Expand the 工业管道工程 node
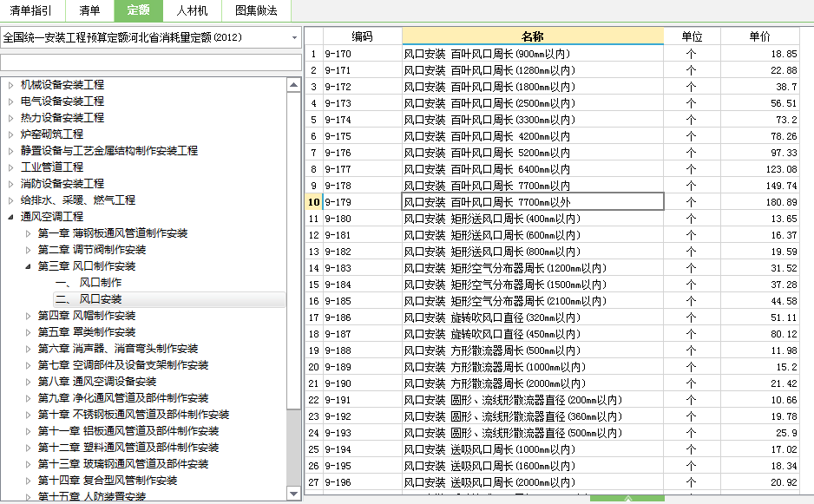The height and width of the screenshot is (504, 814). coord(11,167)
